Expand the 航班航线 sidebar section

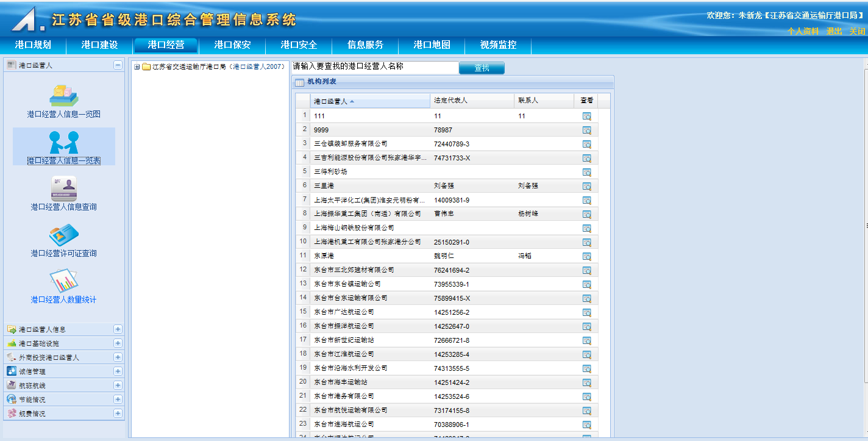(x=118, y=385)
